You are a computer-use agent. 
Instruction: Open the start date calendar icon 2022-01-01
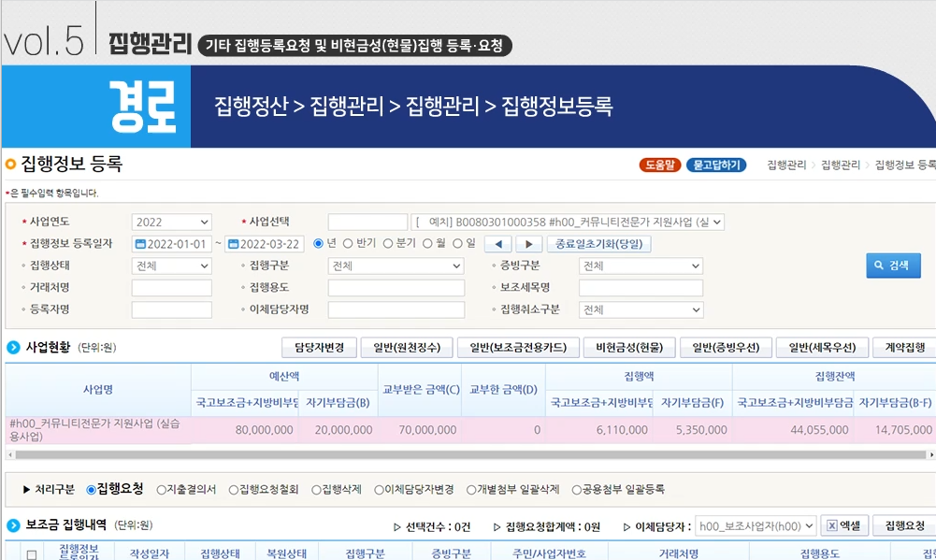point(140,244)
